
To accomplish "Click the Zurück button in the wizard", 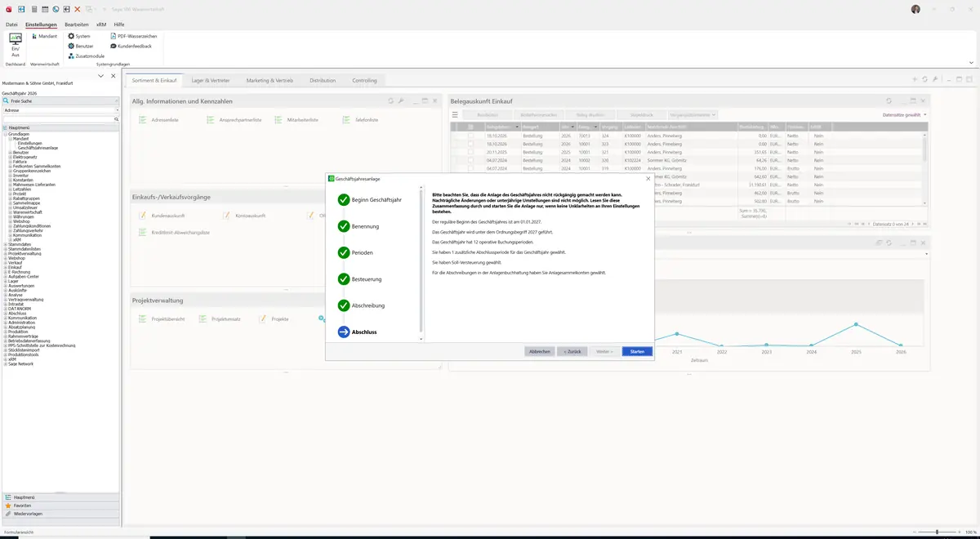I will click(x=572, y=351).
